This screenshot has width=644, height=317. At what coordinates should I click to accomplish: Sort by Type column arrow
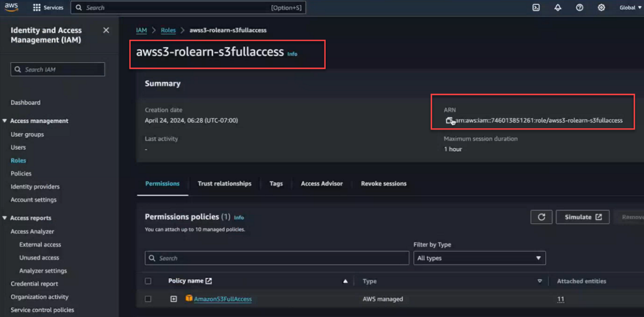(x=539, y=281)
